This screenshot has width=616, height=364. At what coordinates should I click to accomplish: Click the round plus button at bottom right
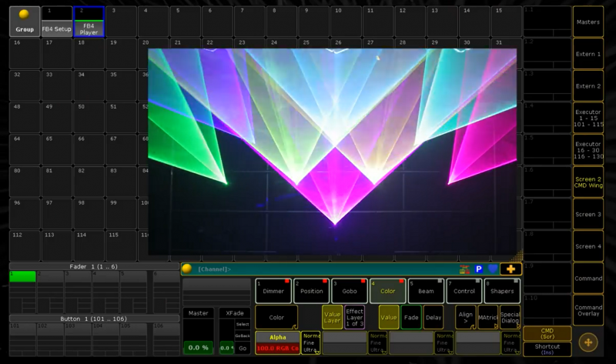click(588, 342)
